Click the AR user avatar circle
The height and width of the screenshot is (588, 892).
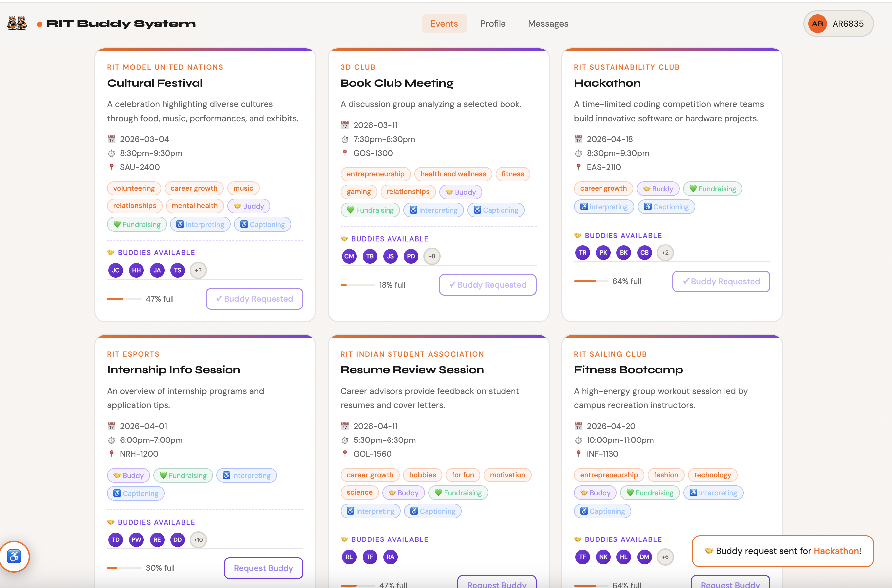tap(817, 24)
